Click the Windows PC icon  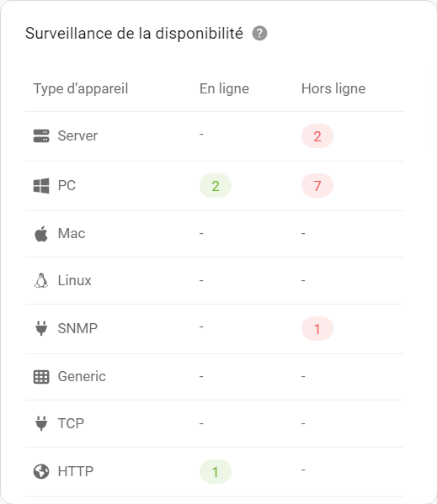[41, 185]
